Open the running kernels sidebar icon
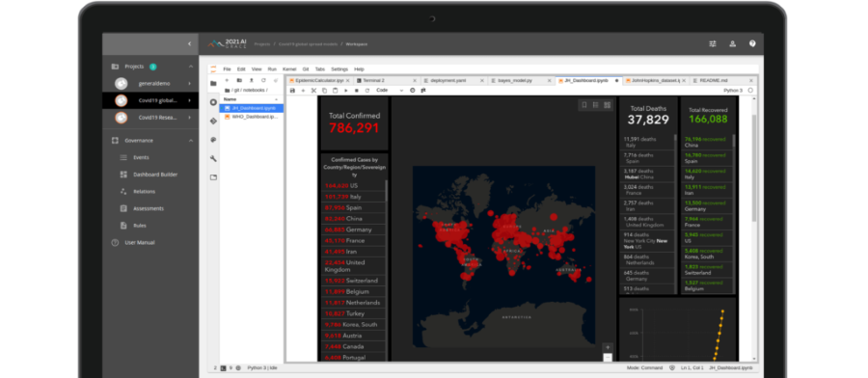868x378 pixels. [213, 102]
